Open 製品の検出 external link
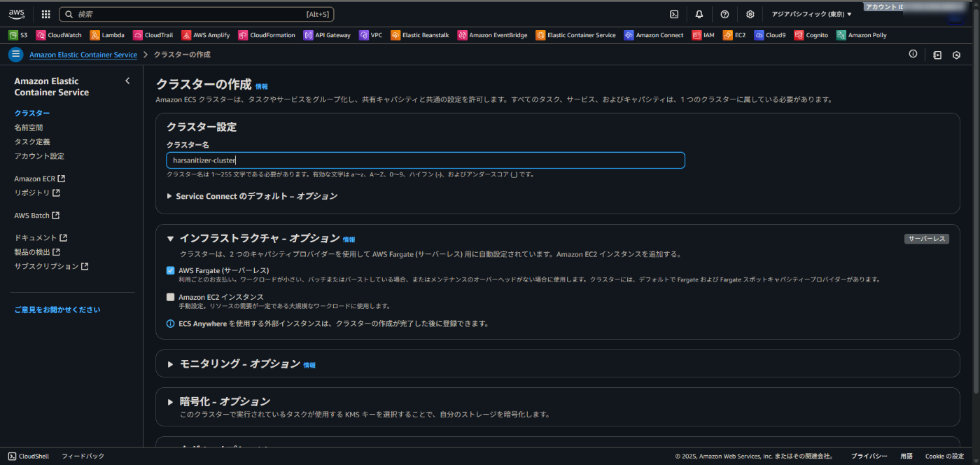This screenshot has height=465, width=980. pos(37,252)
